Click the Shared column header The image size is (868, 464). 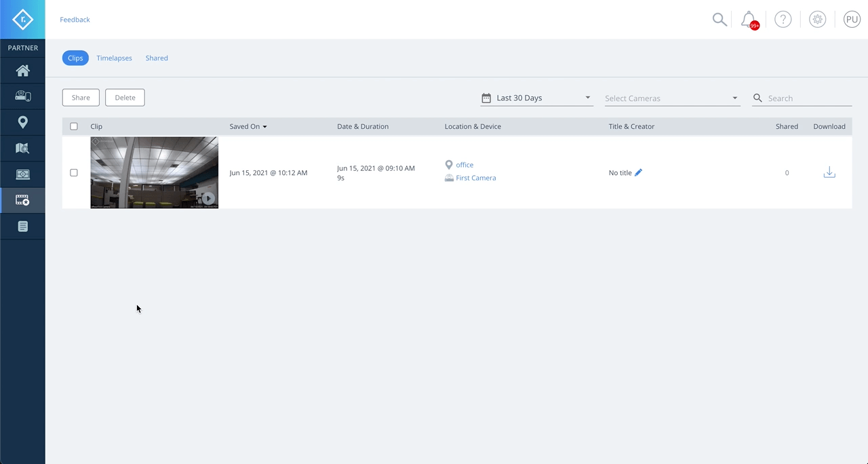[x=787, y=126]
